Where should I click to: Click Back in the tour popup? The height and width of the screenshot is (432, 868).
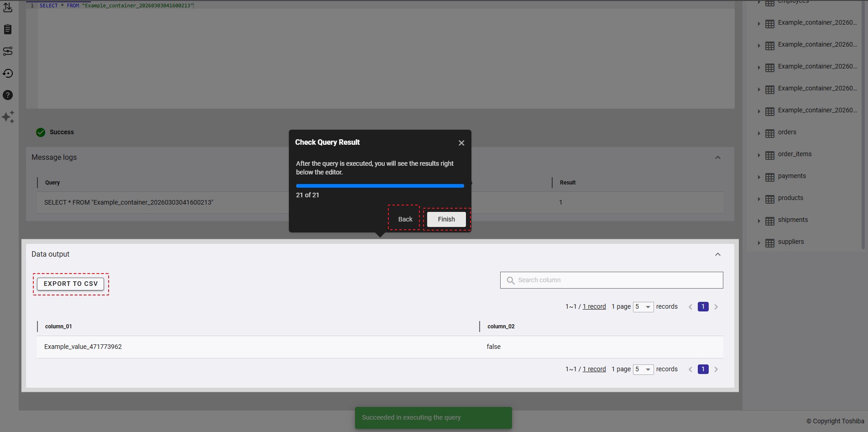405,219
